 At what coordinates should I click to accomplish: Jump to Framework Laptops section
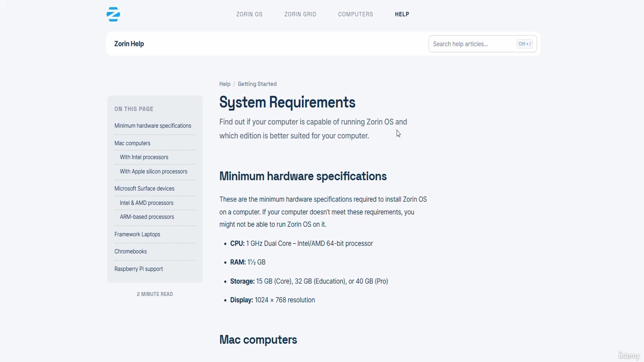click(x=137, y=234)
